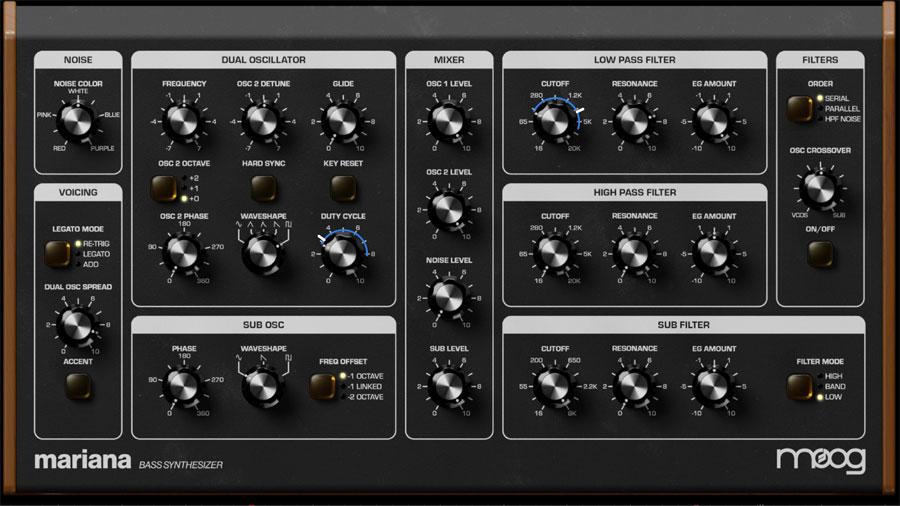Click the OSC 2 Detune knob
900x506 pixels.
click(263, 121)
